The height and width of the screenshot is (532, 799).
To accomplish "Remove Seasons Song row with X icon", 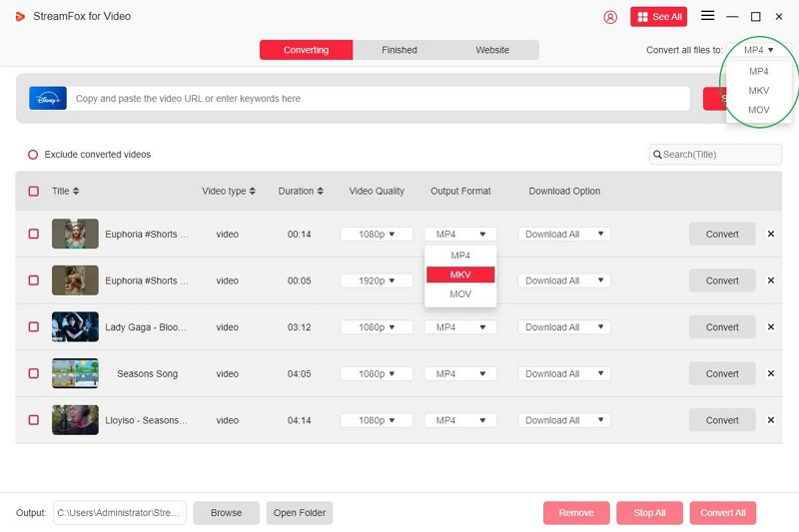I will [770, 373].
